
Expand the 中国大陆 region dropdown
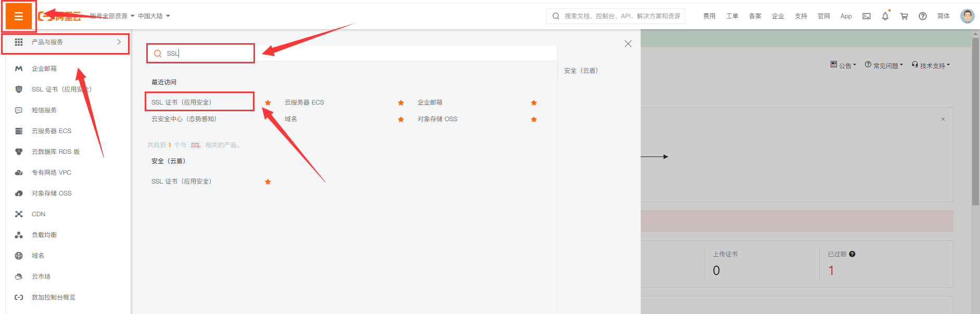pyautogui.click(x=154, y=16)
